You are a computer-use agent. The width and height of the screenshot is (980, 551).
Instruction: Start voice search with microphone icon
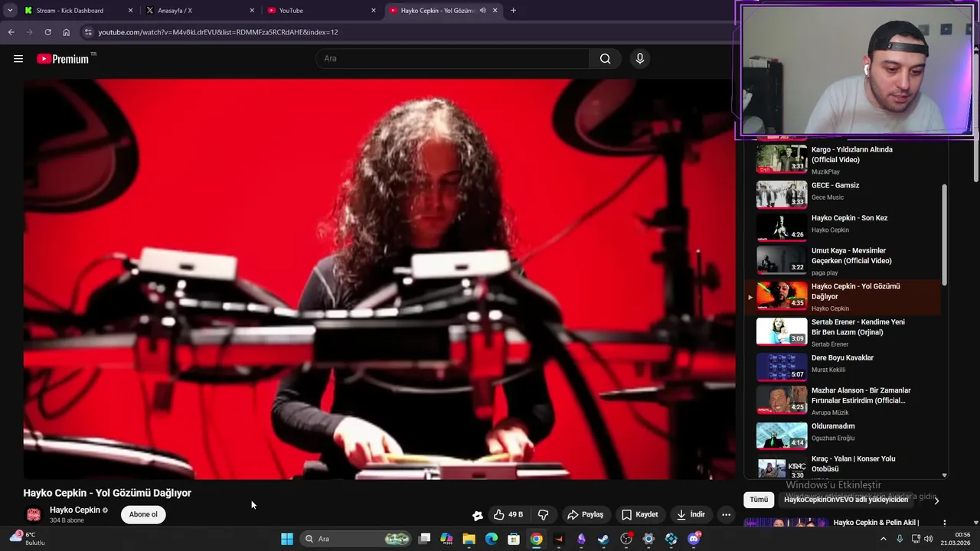(x=640, y=59)
